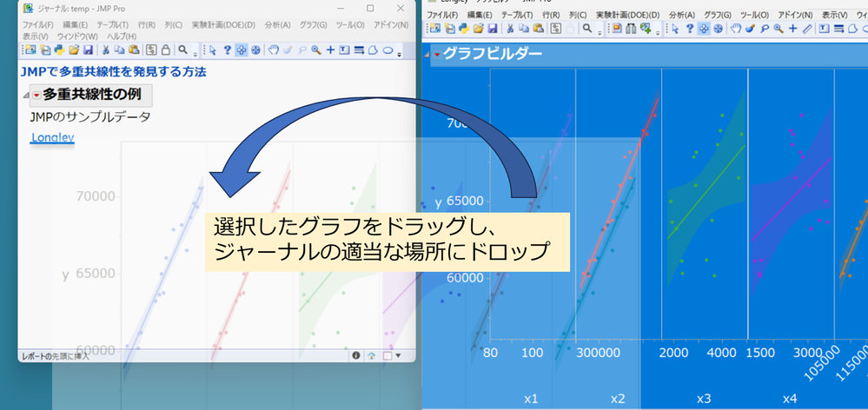Open 実験計画(DOE)(D) menu in Graph Builder window

pos(627,15)
